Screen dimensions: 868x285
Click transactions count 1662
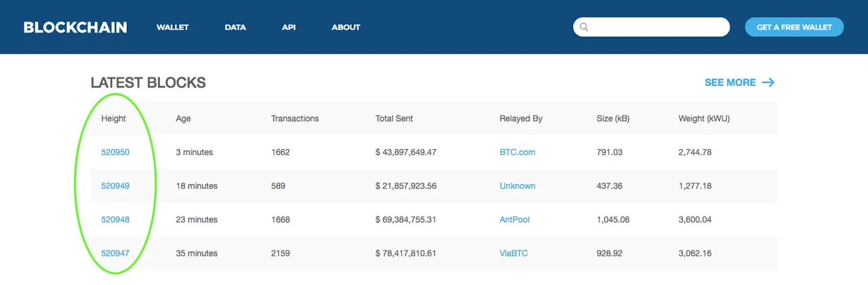pyautogui.click(x=281, y=152)
